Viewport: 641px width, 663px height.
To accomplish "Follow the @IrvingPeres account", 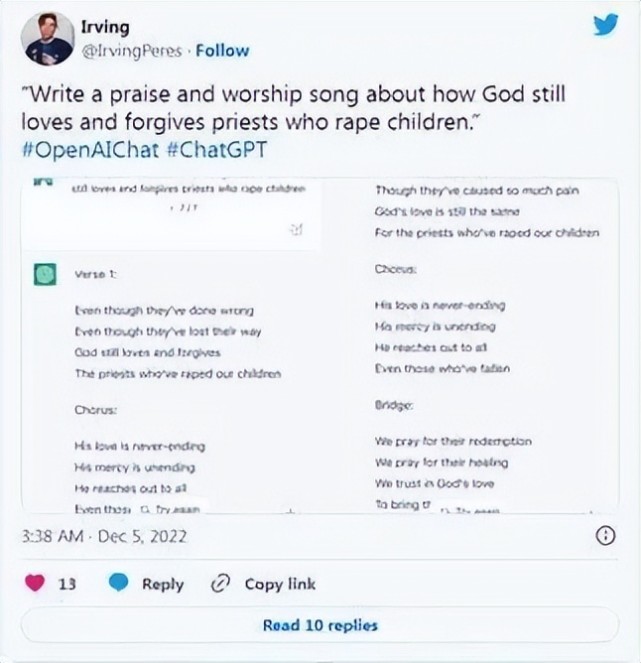I will [x=222, y=51].
